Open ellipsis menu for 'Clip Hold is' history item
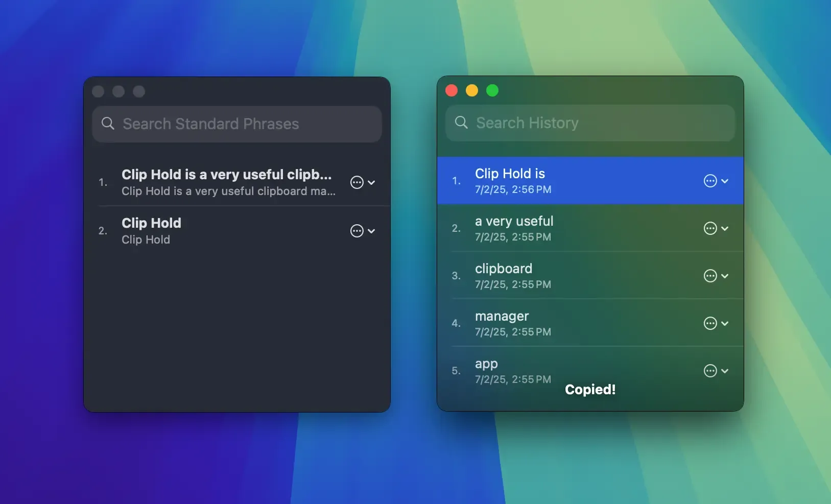Image resolution: width=831 pixels, height=504 pixels. (710, 181)
